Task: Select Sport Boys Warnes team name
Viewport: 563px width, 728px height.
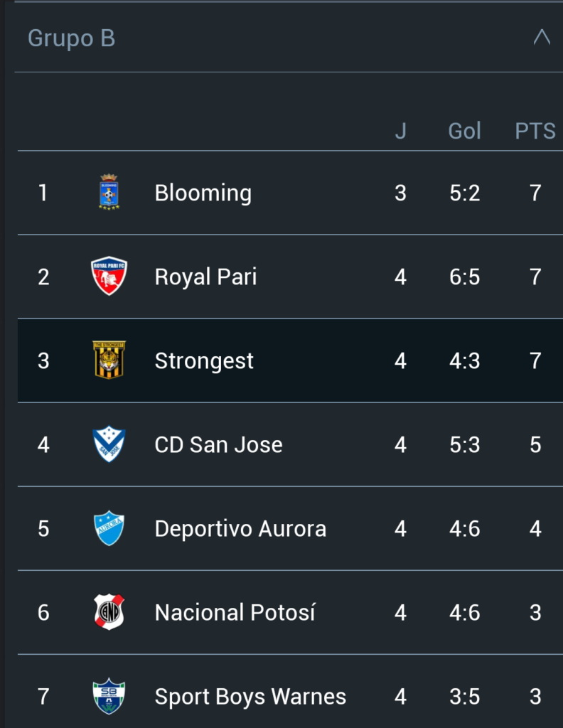Action: 250,696
